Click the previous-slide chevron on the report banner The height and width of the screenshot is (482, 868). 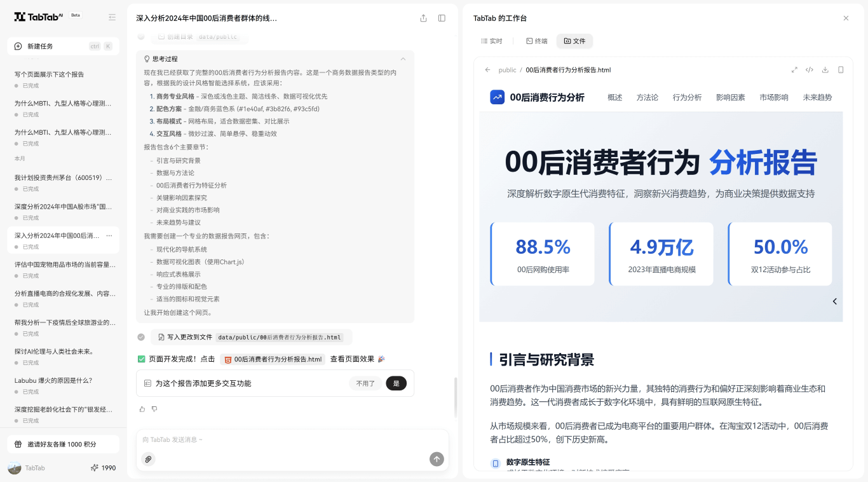coord(834,301)
